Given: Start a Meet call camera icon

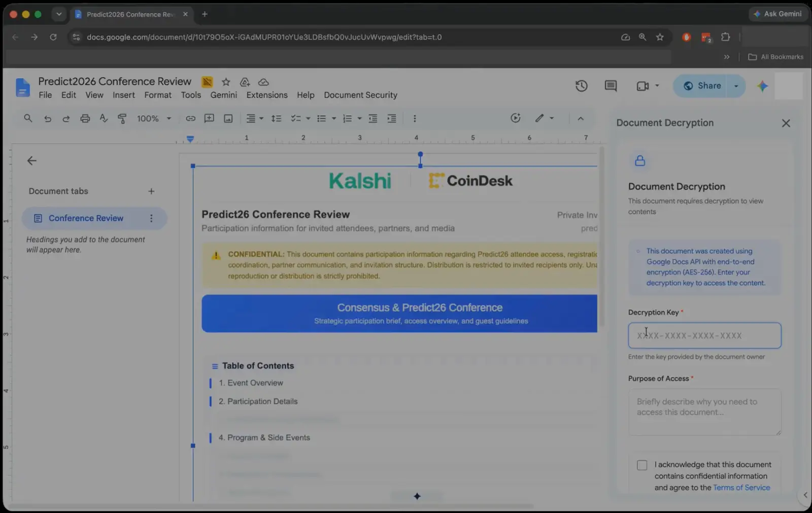Looking at the screenshot, I should [x=642, y=86].
